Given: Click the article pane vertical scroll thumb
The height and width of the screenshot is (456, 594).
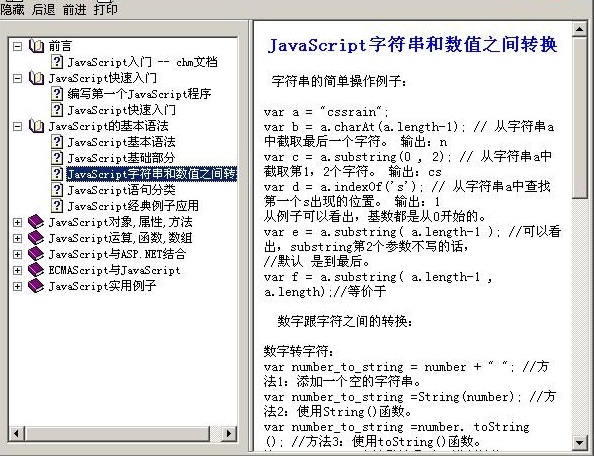Looking at the screenshot, I should (x=580, y=117).
